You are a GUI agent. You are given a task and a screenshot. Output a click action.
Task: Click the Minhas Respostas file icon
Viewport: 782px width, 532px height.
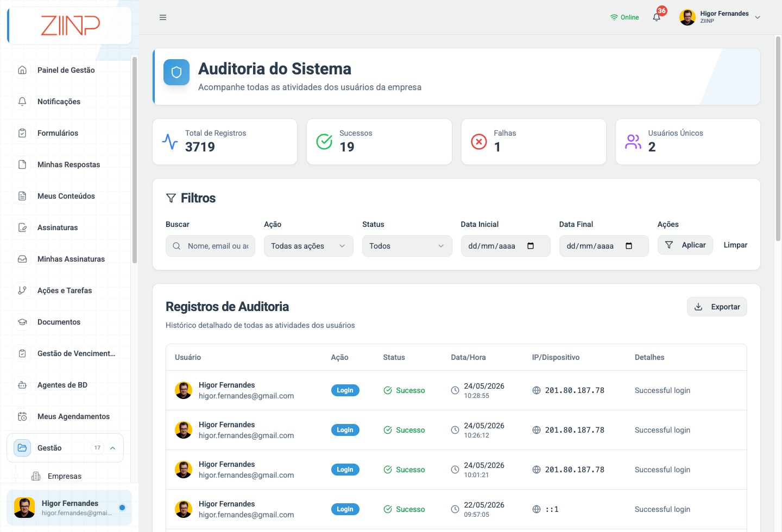(x=22, y=164)
